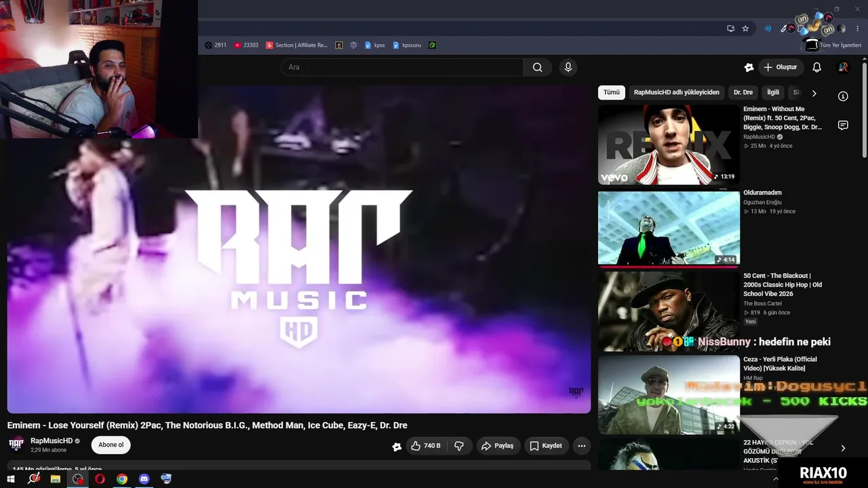The image size is (868, 488).
Task: Select the Dr. Dre filter chip
Action: point(743,93)
